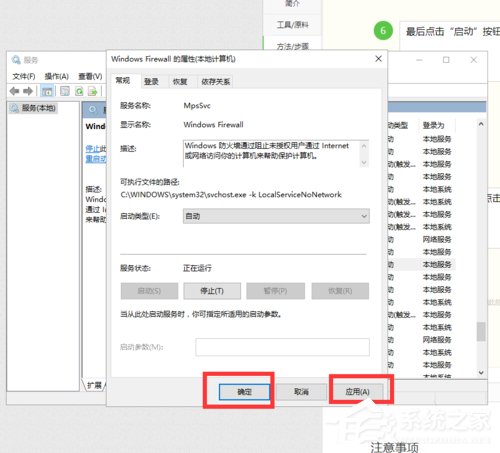Click the service name MpsSvc
The height and width of the screenshot is (453, 500).
(x=197, y=106)
